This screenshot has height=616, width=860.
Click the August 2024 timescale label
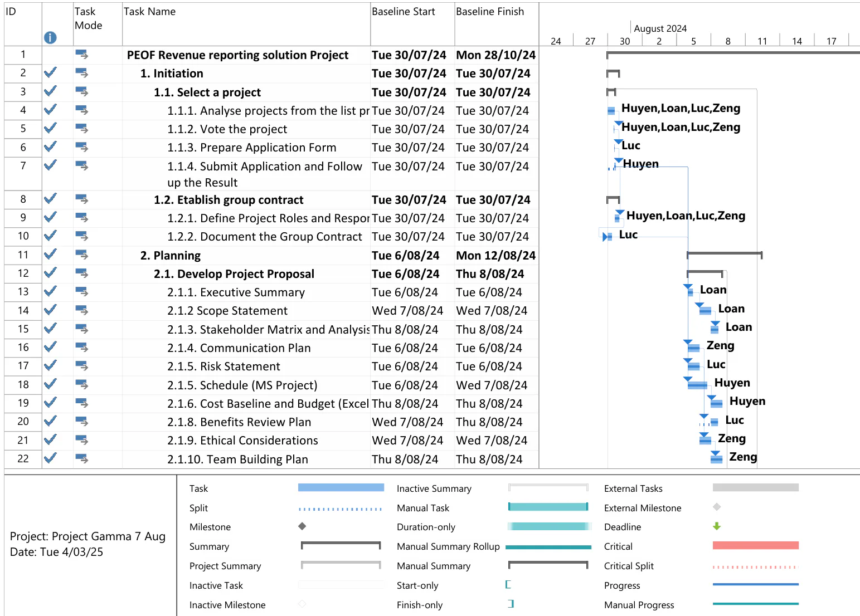click(x=660, y=28)
